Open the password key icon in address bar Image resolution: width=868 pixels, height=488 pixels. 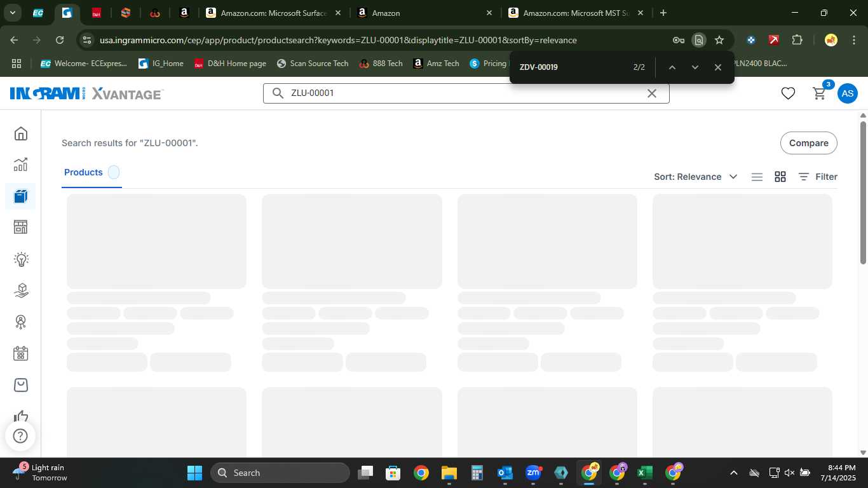tap(678, 40)
